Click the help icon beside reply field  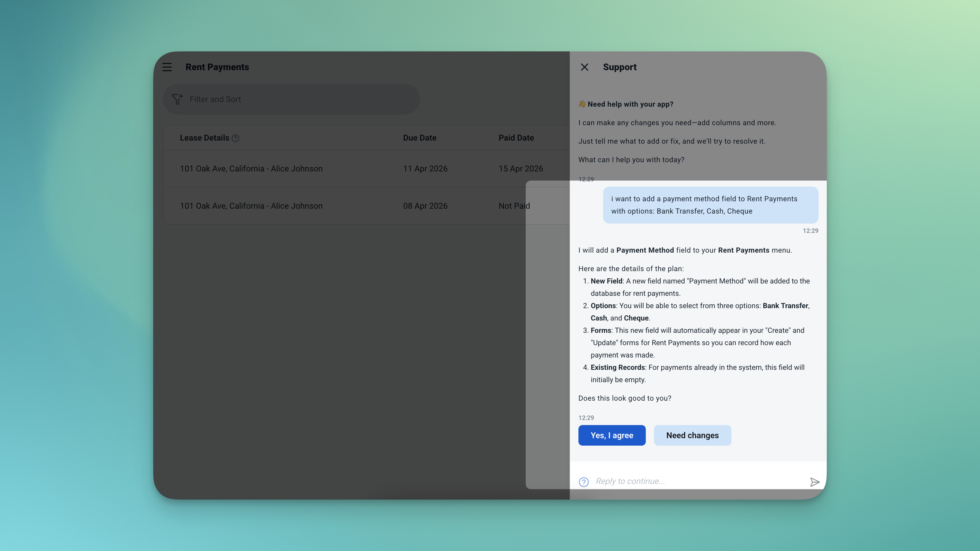tap(584, 482)
